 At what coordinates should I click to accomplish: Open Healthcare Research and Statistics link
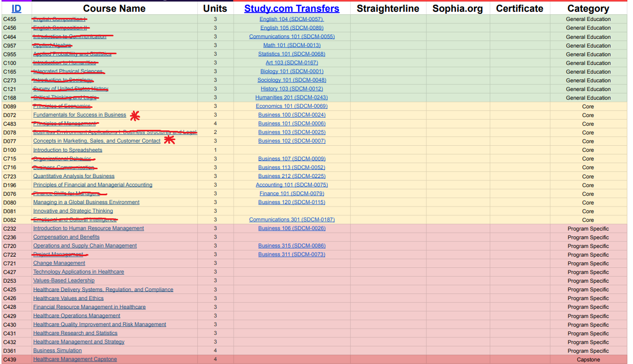tap(75, 333)
